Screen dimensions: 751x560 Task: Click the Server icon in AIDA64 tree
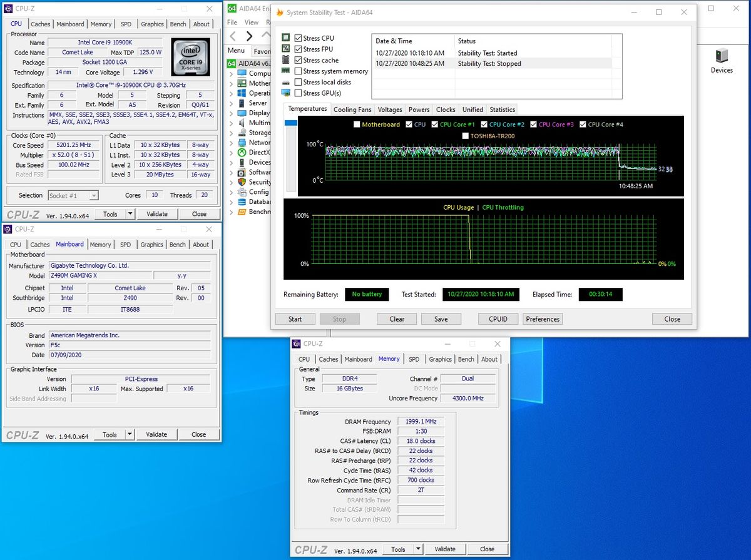click(x=242, y=103)
